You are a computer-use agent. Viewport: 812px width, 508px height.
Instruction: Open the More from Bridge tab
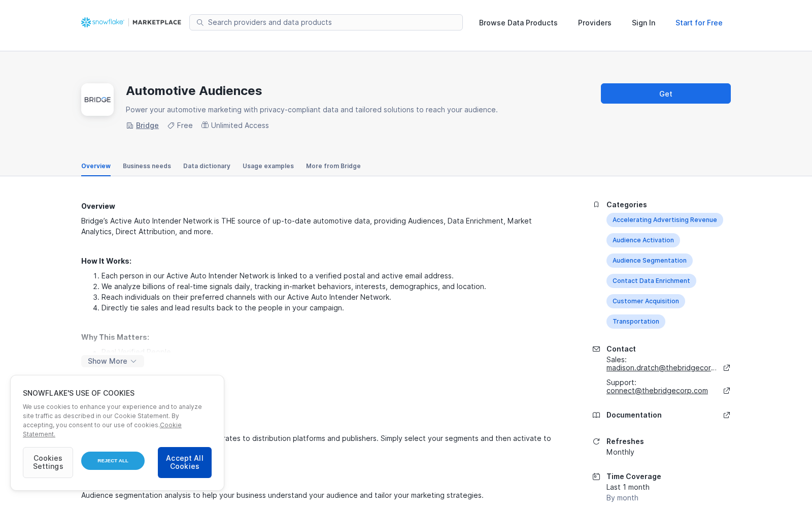point(333,166)
